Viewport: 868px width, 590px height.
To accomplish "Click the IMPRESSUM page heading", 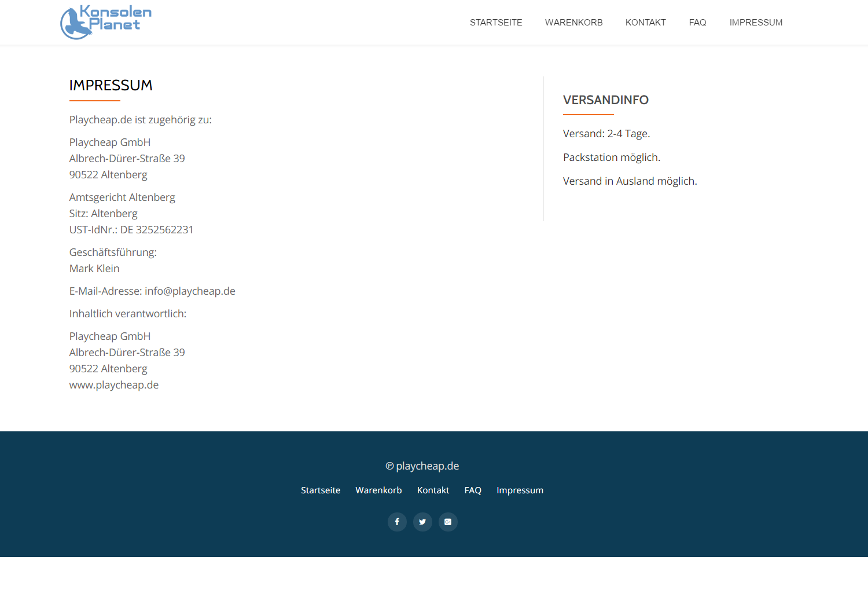I will coord(111,85).
